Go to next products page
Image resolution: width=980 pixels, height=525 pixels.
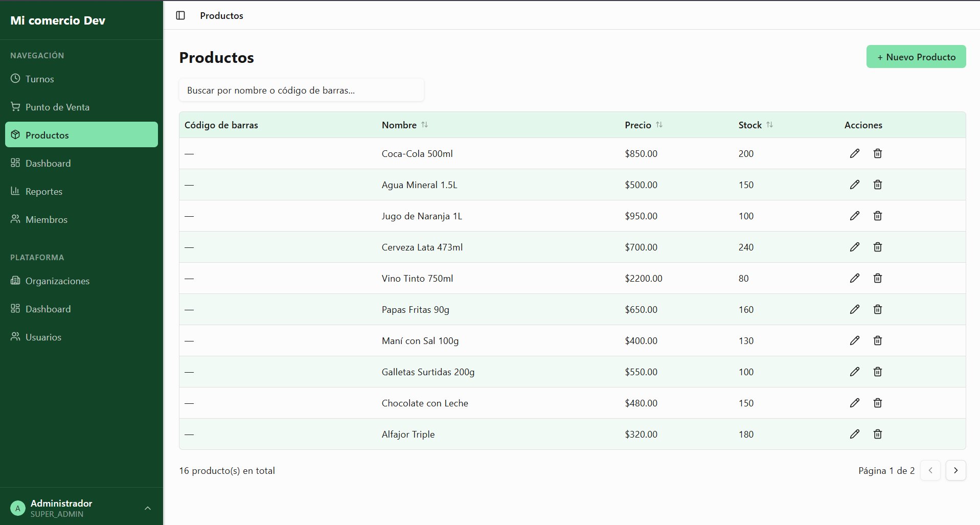click(955, 470)
